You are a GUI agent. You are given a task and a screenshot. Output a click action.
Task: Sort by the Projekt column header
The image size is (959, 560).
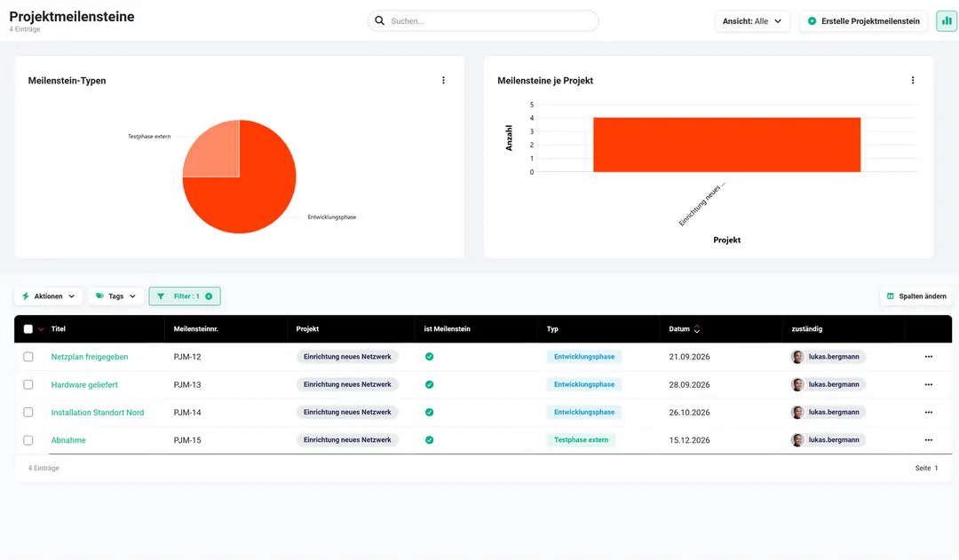pyautogui.click(x=307, y=329)
